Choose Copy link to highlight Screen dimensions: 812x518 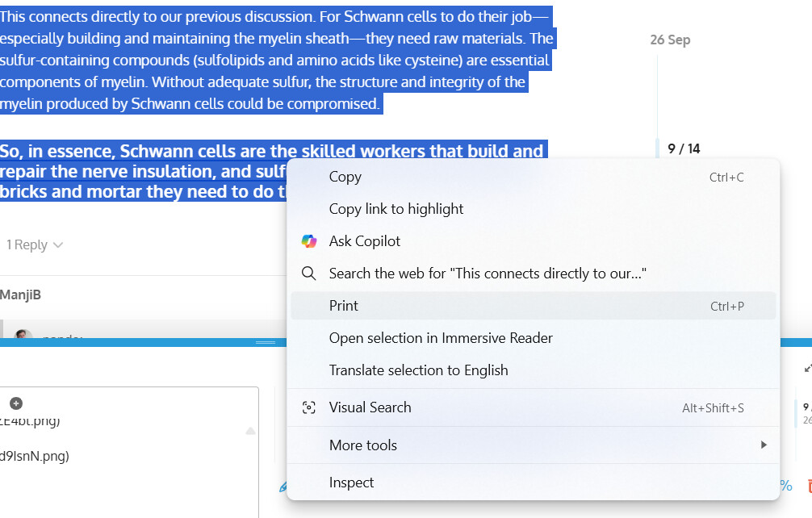click(x=396, y=209)
